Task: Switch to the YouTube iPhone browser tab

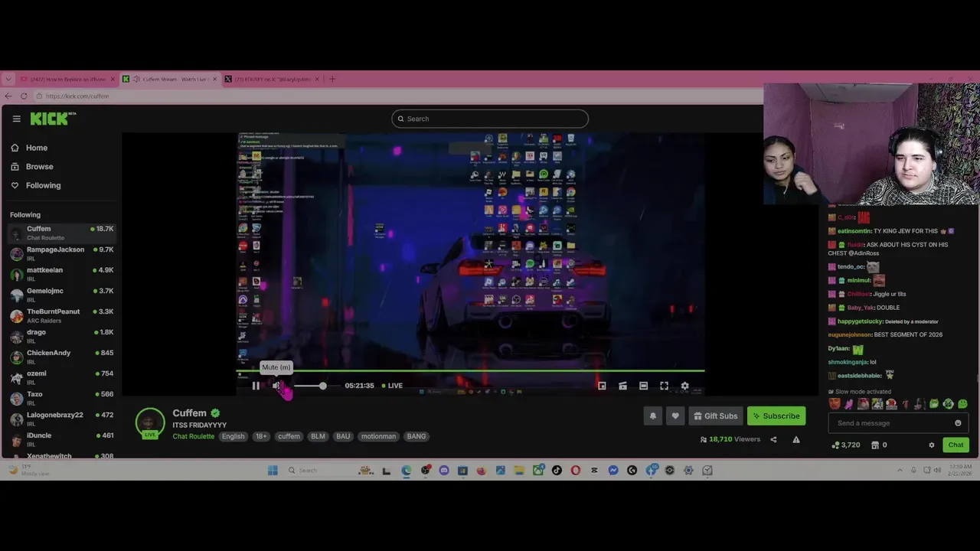Action: point(67,79)
